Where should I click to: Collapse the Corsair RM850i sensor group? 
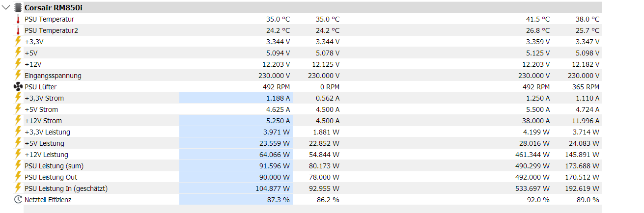click(6, 7)
